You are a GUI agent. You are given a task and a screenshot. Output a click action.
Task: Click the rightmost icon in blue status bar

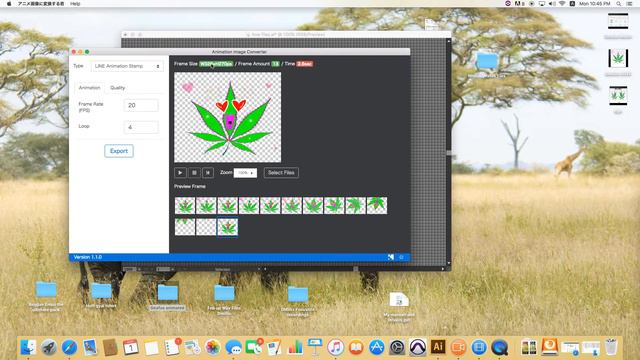pos(401,257)
